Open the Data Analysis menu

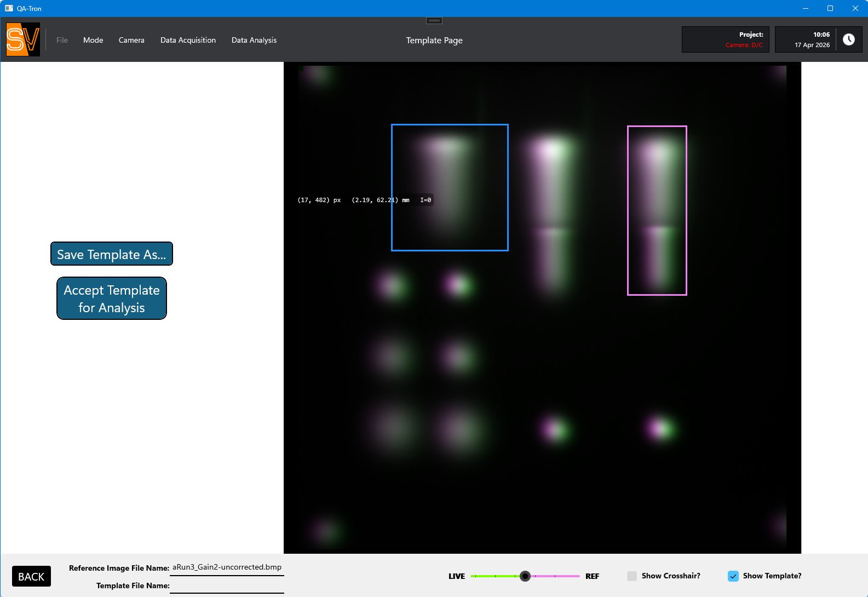pyautogui.click(x=254, y=40)
